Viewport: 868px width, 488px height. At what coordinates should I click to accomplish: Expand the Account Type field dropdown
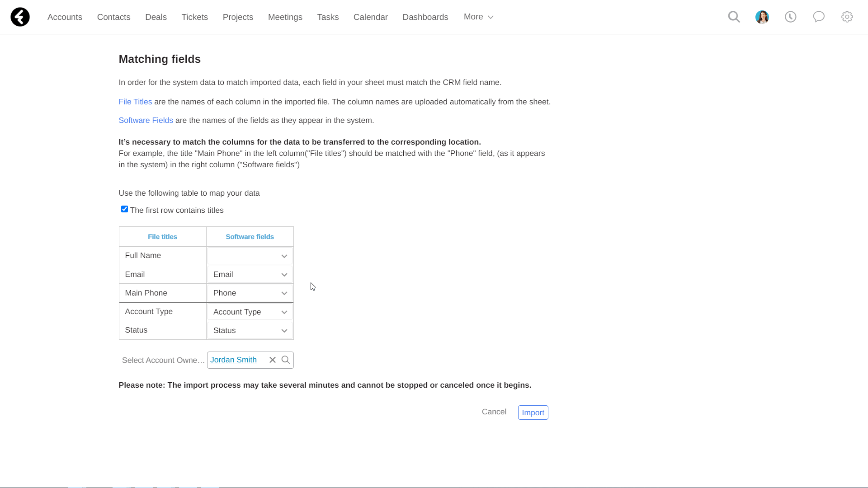click(x=250, y=312)
